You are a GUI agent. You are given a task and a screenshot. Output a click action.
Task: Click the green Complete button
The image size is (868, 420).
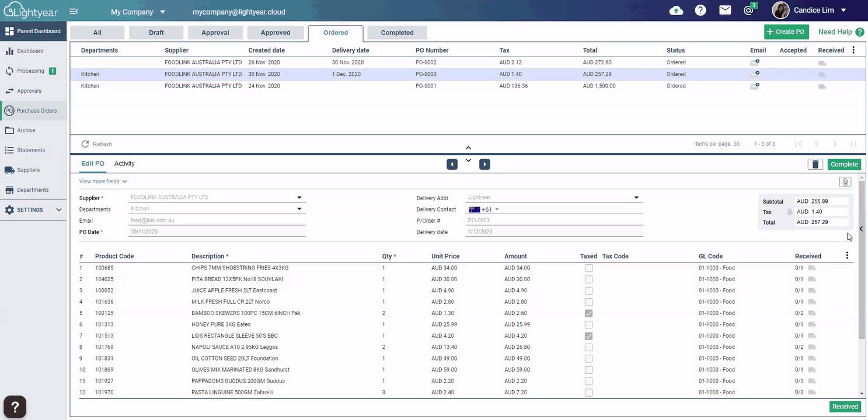coord(844,164)
